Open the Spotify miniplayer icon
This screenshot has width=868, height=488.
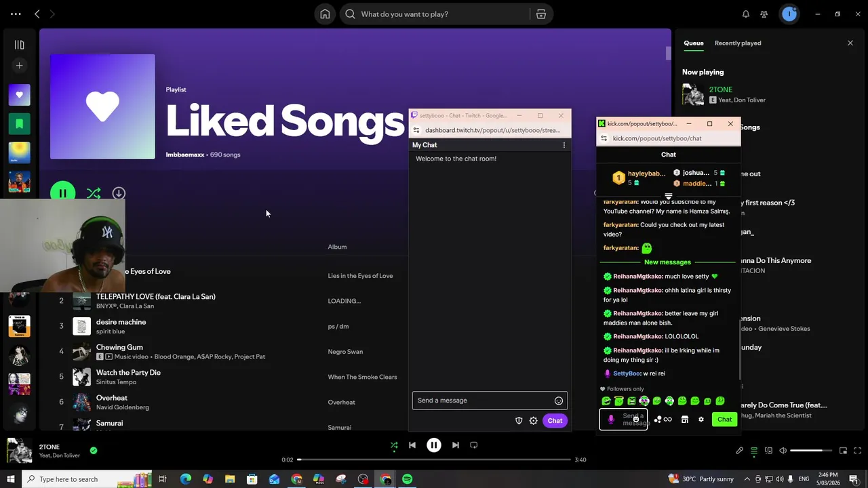click(844, 451)
